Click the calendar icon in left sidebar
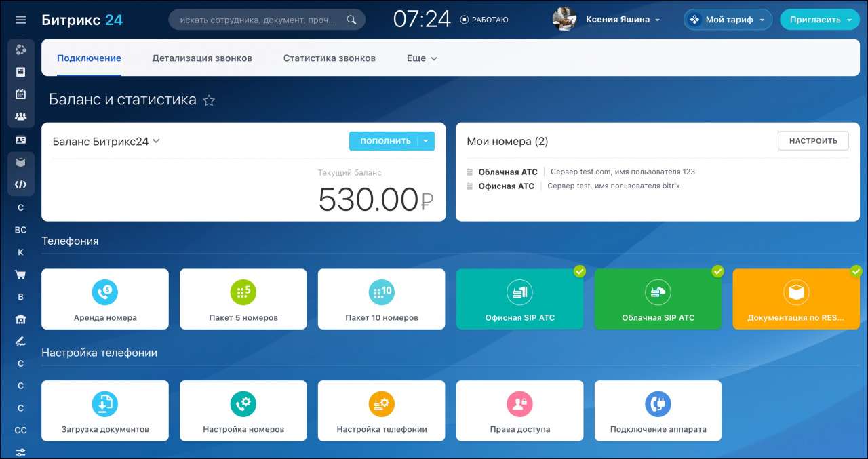 (21, 94)
